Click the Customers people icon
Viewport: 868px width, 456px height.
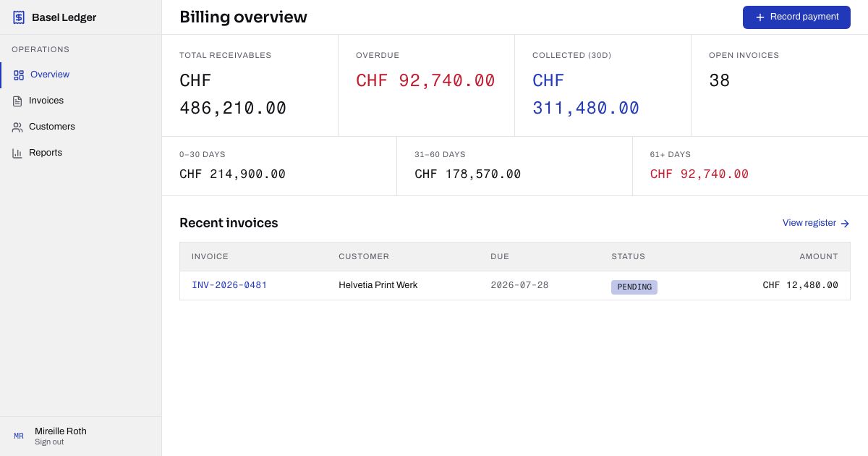point(17,127)
